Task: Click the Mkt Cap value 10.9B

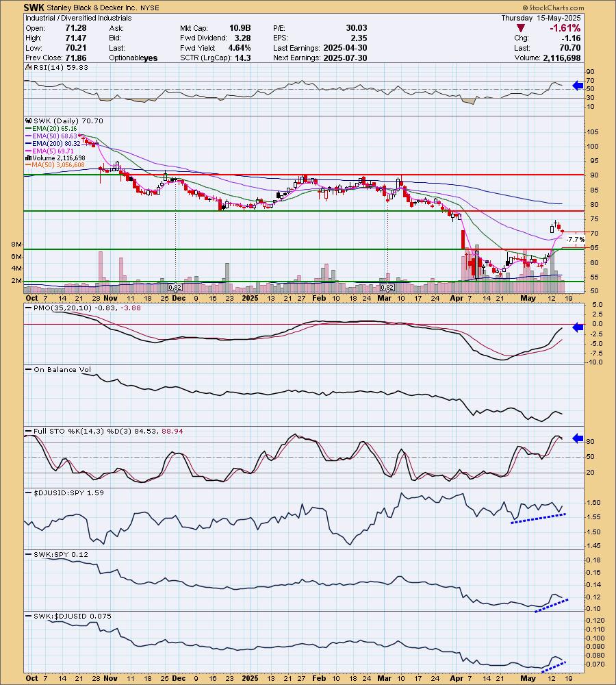Action: click(240, 28)
